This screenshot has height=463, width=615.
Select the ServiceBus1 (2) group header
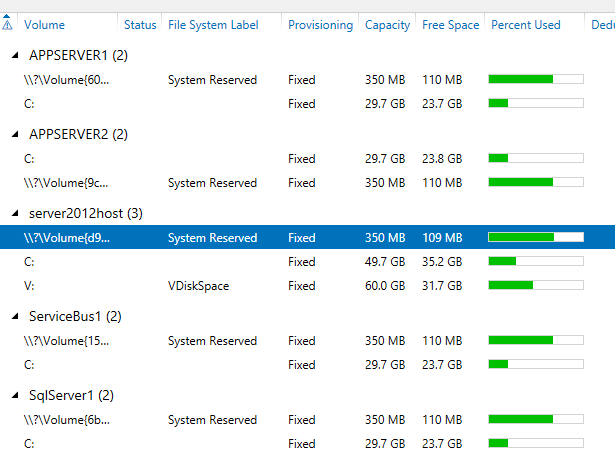click(75, 316)
